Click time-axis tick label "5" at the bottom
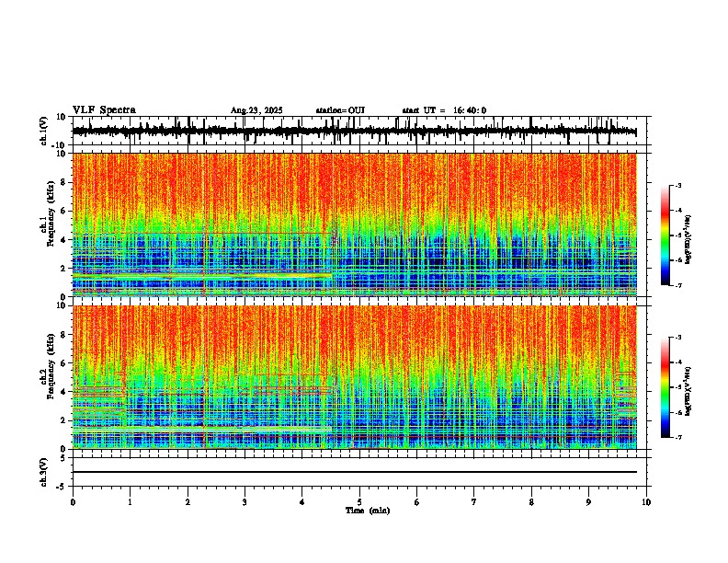Viewport: 728px width, 563px height. tap(359, 502)
